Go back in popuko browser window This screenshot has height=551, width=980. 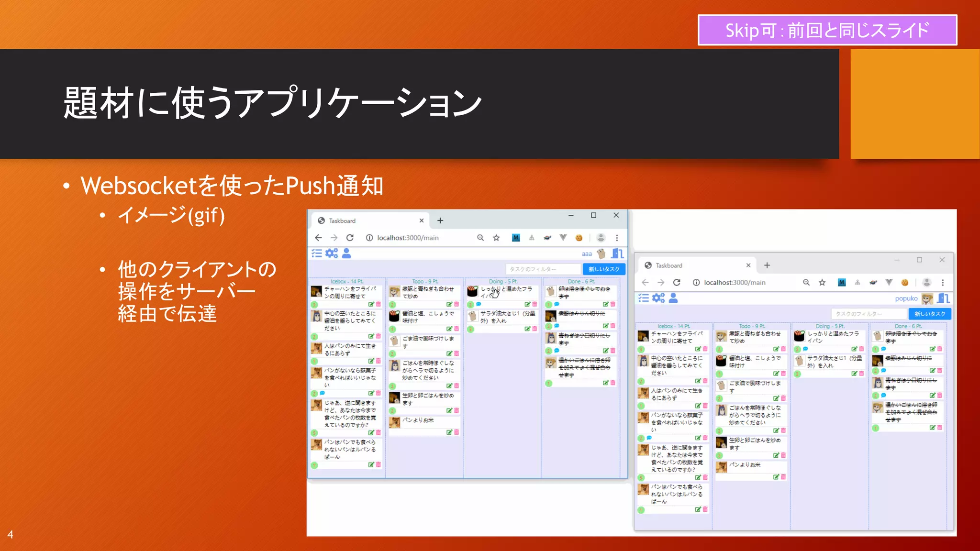645,283
